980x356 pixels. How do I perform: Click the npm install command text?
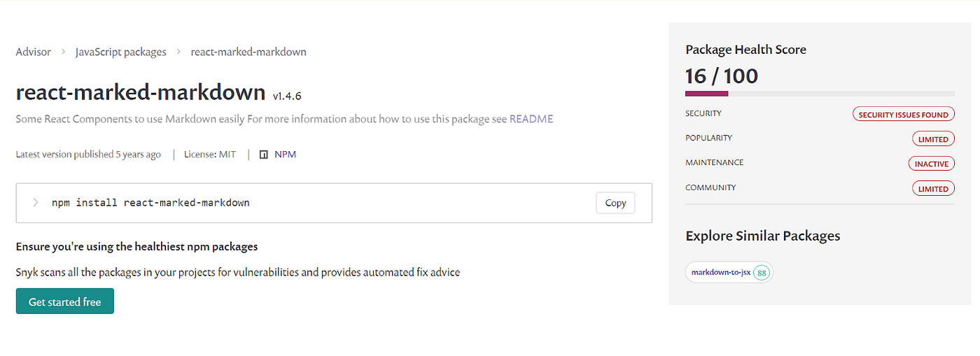[150, 203]
